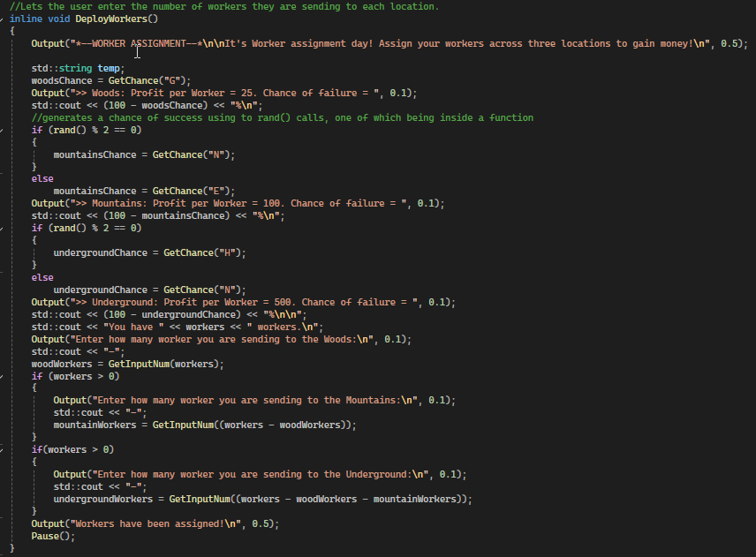
Task: Click the function name DeployWorkers
Action: [111, 19]
